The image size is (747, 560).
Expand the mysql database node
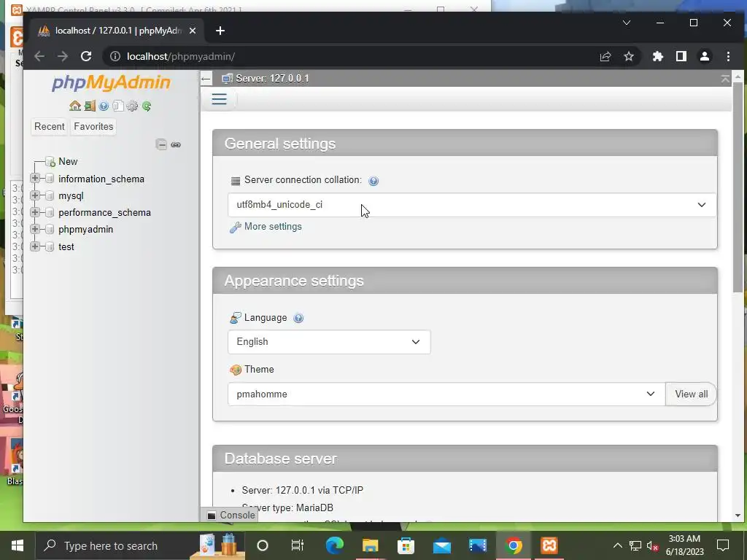coord(35,195)
